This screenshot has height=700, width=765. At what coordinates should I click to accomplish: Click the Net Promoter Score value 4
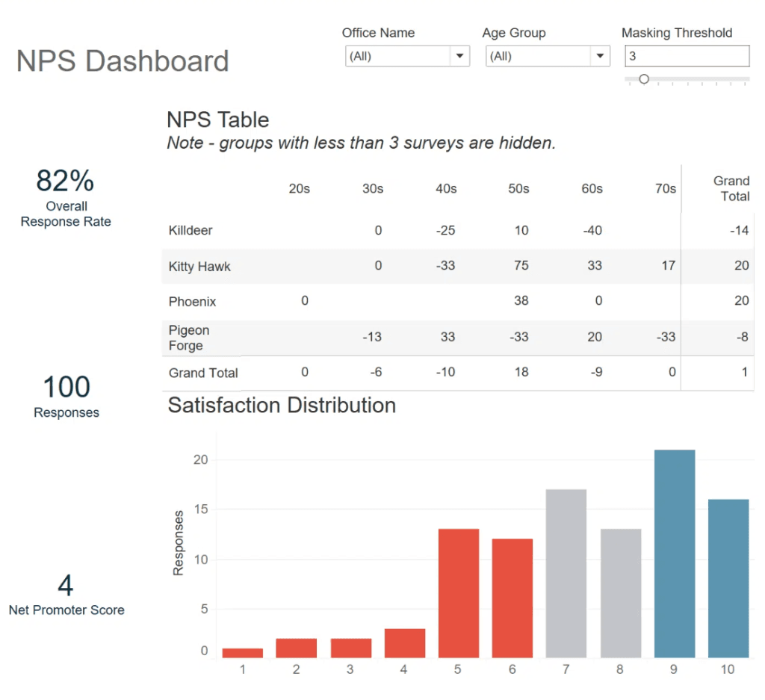point(66,586)
